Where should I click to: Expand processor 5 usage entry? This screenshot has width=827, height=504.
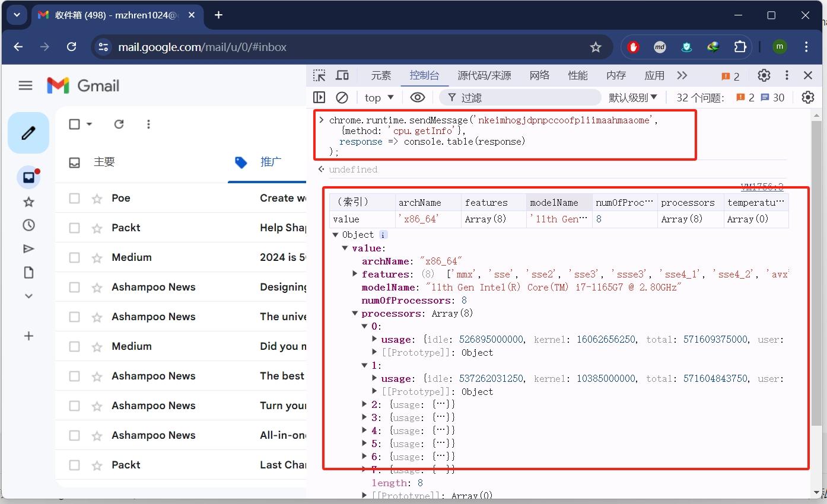pos(365,444)
